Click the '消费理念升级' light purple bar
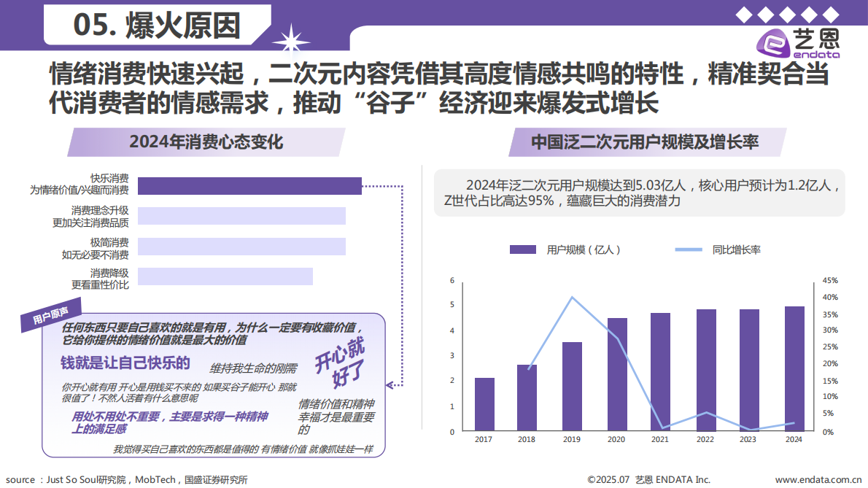868x488 pixels. [x=241, y=216]
